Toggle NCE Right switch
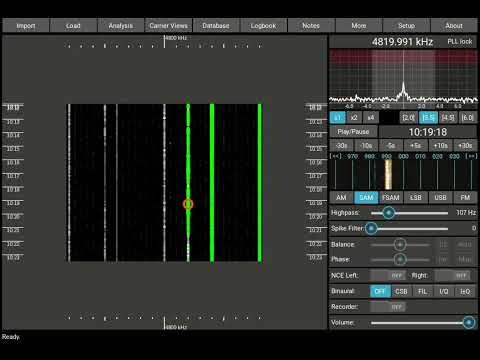 click(453, 275)
